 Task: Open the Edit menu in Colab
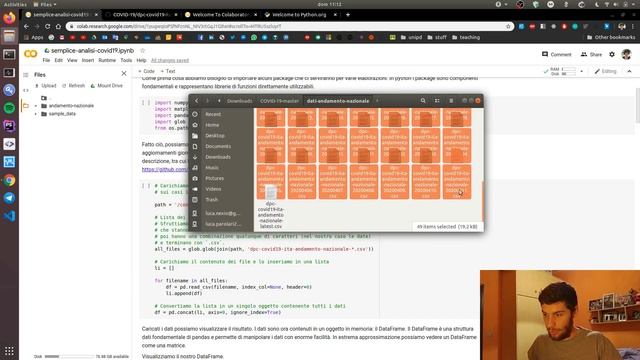(x=59, y=60)
